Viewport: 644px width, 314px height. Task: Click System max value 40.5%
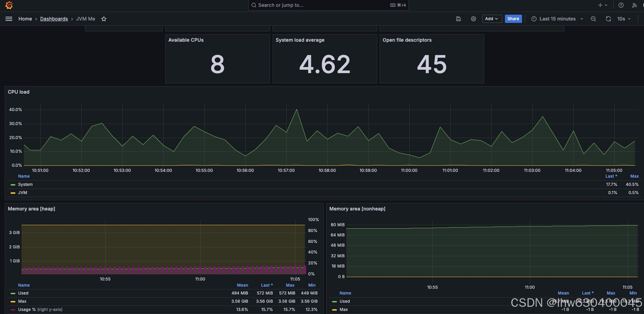pos(632,185)
